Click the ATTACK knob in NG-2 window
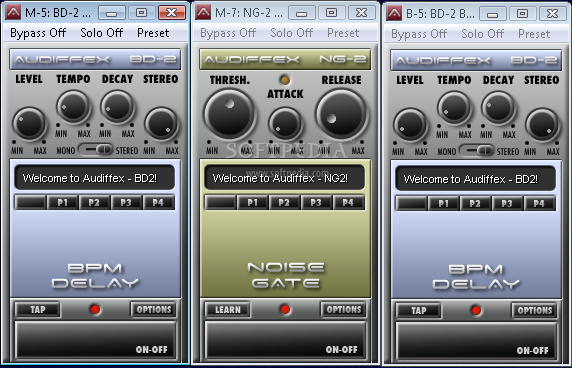572x368 pixels. coord(285,124)
